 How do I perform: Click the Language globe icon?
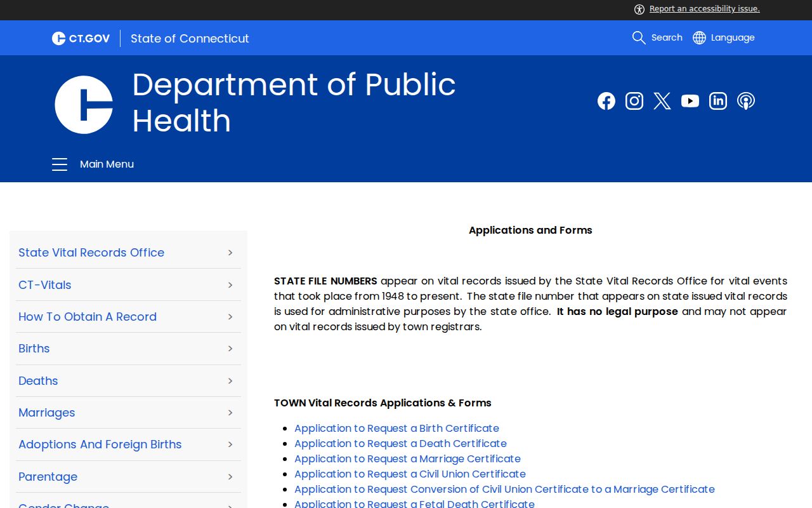click(x=699, y=37)
